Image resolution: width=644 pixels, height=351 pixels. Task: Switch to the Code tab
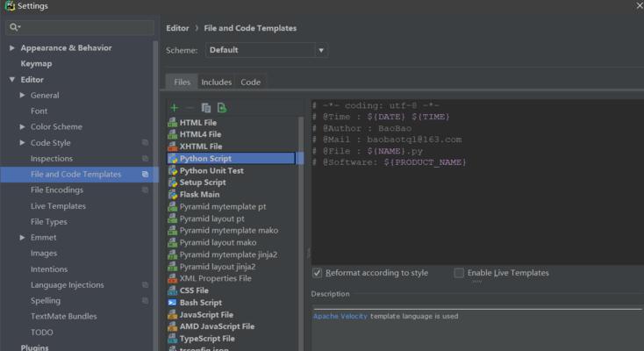coord(251,82)
